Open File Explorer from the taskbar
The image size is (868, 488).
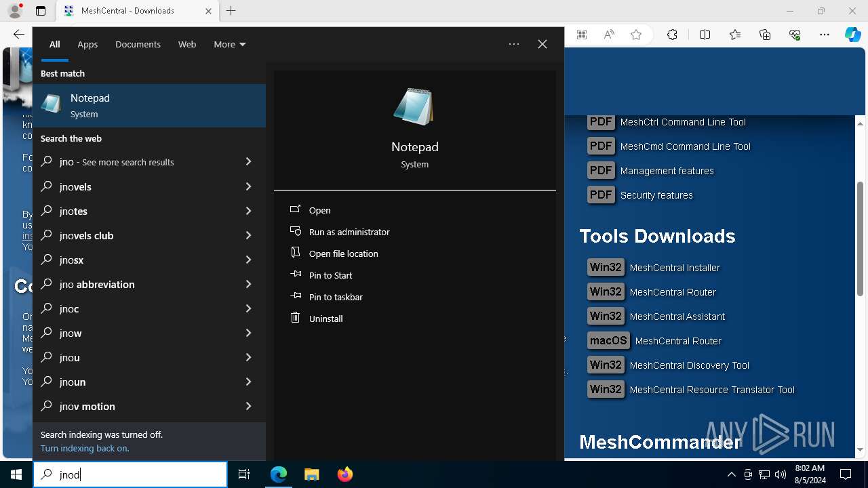[311, 474]
